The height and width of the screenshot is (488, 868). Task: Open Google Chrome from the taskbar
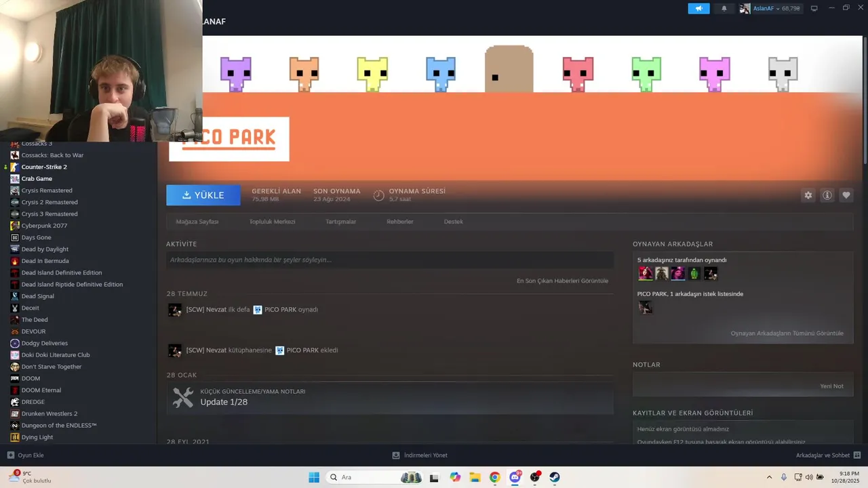click(x=495, y=477)
